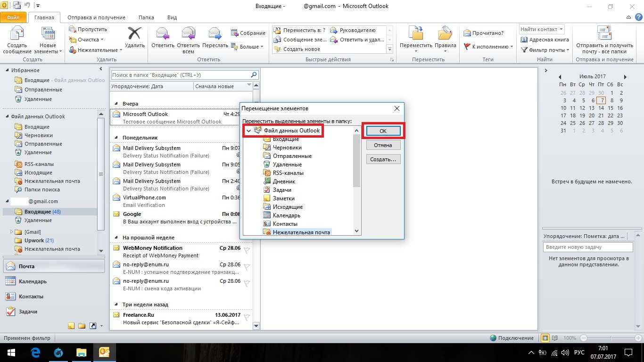Screen dimensions: 644x362
Task: Go to next month in calendar
Action: pos(625,76)
